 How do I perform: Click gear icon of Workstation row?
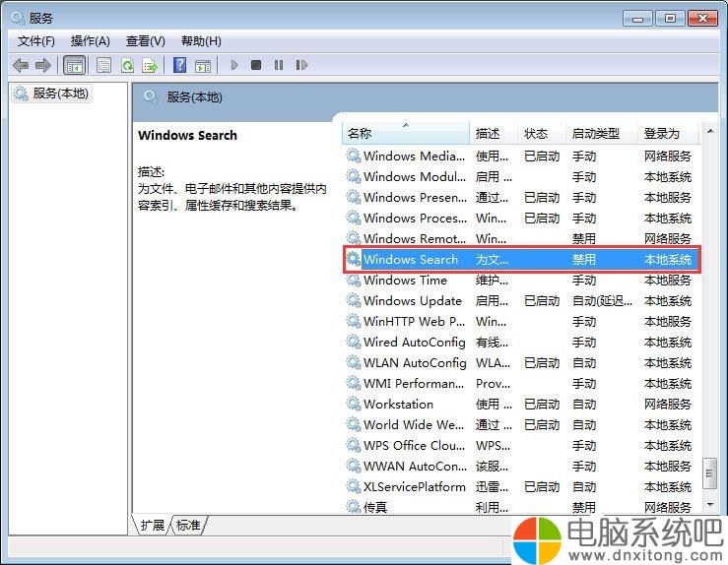tap(354, 404)
